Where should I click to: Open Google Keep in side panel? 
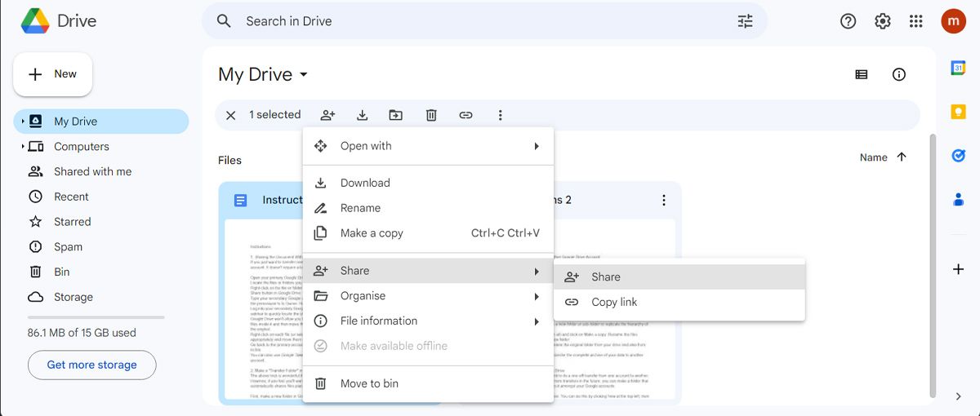click(958, 112)
